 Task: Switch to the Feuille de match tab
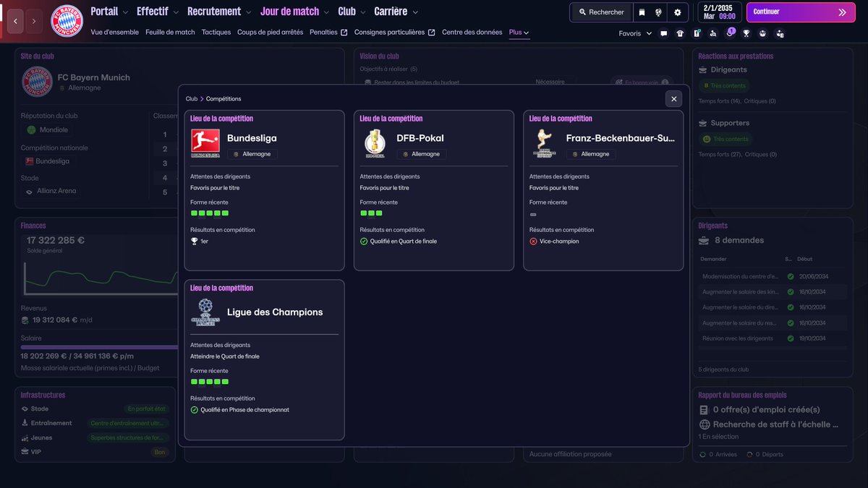pyautogui.click(x=170, y=33)
